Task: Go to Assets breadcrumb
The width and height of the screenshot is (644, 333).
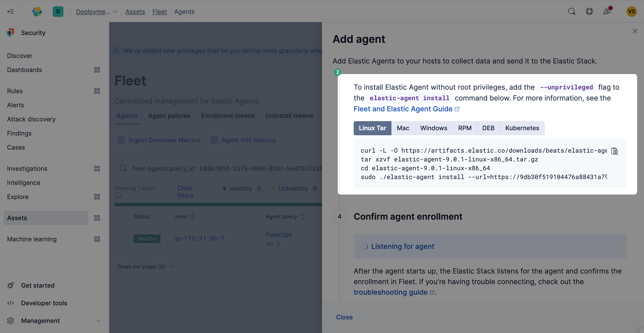Action: (x=135, y=12)
